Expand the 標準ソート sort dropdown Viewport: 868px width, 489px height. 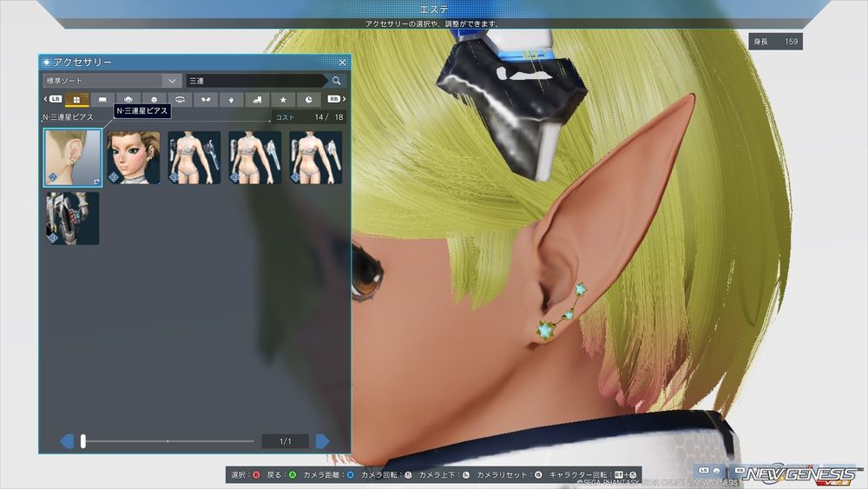112,81
